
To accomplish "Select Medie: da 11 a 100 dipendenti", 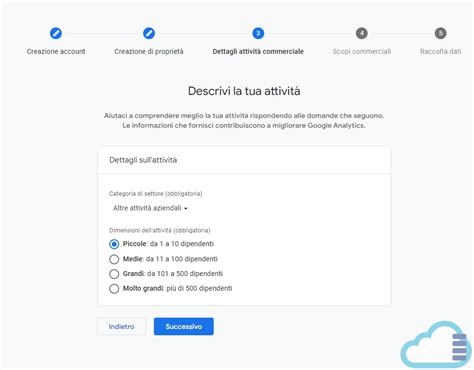I will 114,259.
